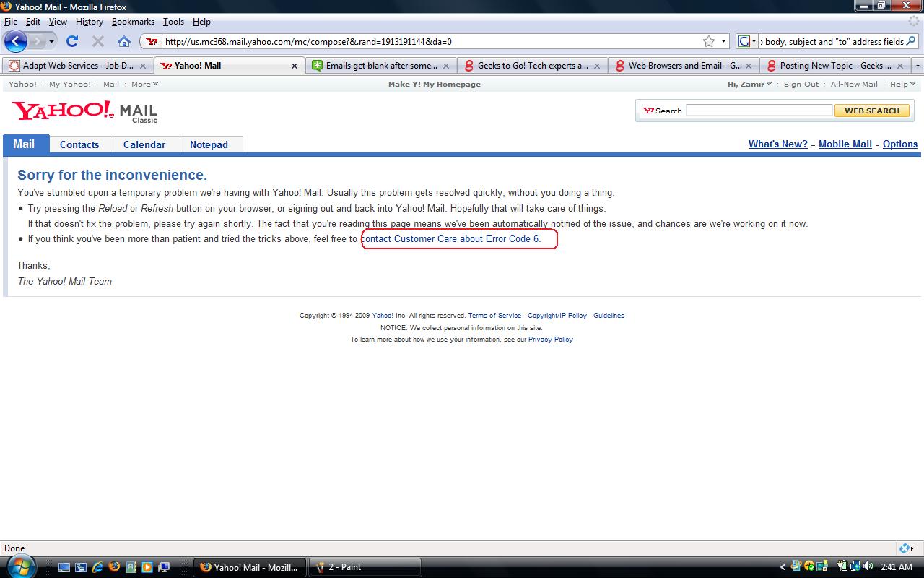Open the Bookmarks menu
The image size is (924, 578).
coord(133,22)
